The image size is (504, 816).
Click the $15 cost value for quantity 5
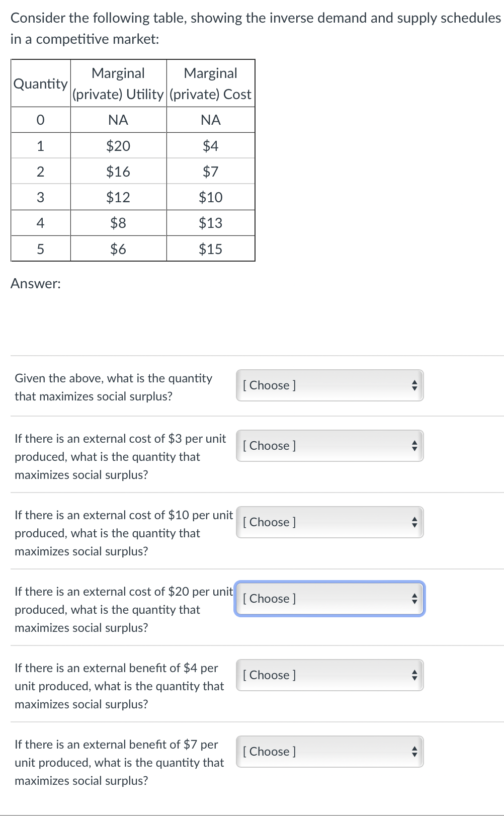coord(211,249)
